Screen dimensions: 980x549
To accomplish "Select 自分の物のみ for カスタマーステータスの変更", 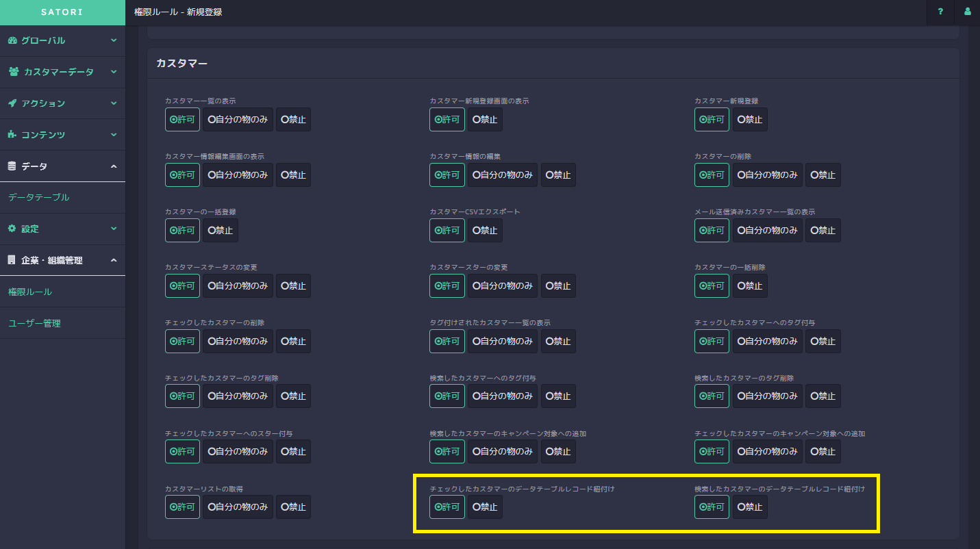I will coord(238,285).
